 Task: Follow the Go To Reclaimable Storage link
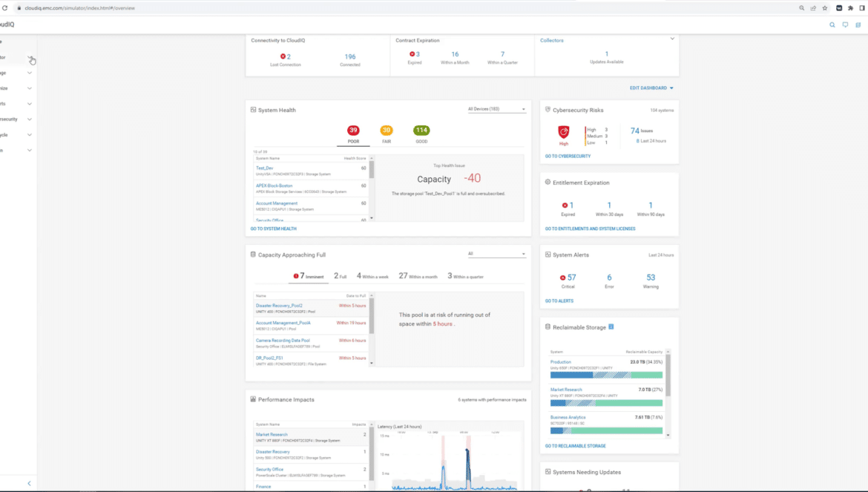575,446
